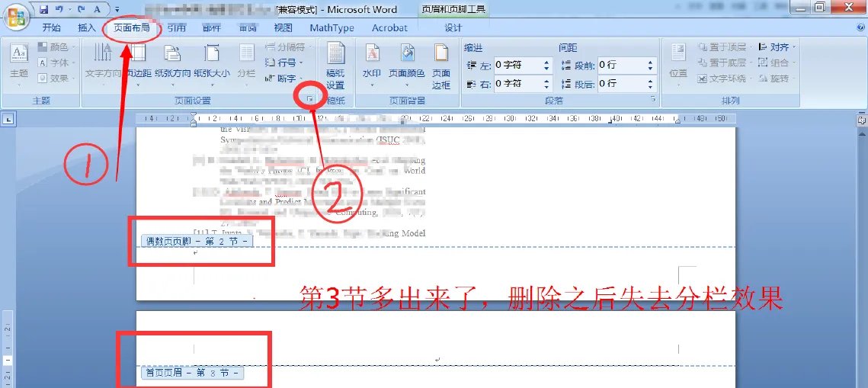
Task: Click the 首页页眉 第 3 节 label
Action: click(193, 373)
